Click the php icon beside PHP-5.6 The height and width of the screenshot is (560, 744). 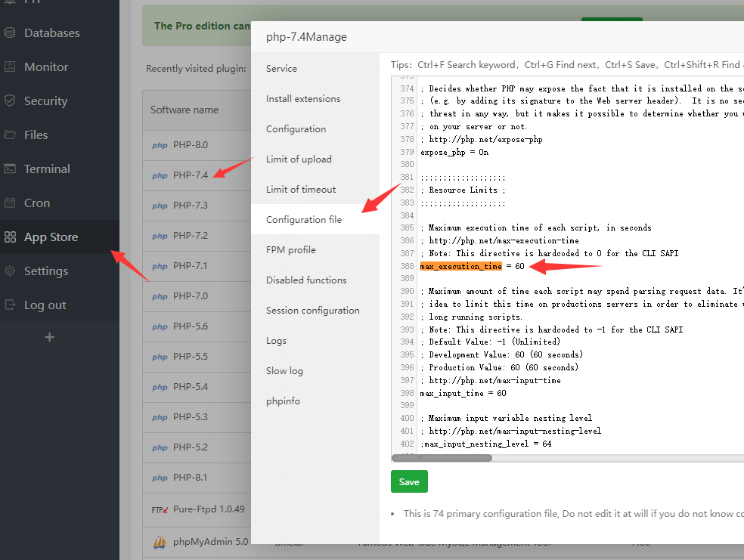(160, 326)
